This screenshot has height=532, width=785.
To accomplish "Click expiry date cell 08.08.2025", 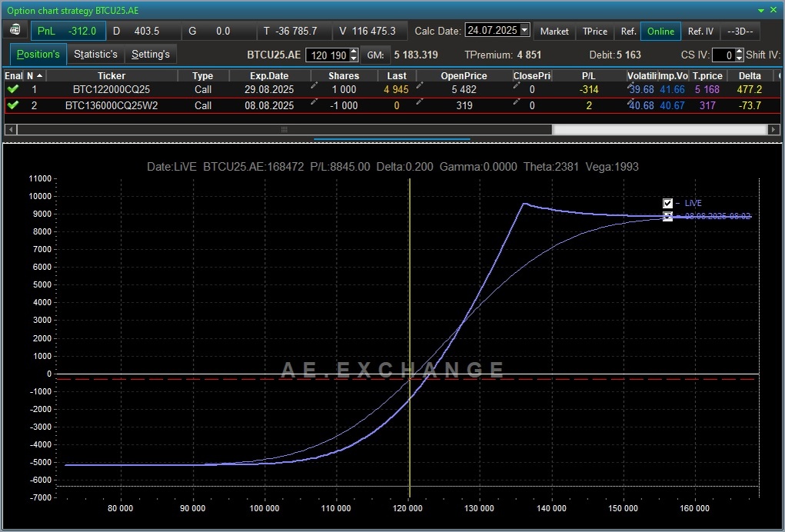I will (269, 105).
